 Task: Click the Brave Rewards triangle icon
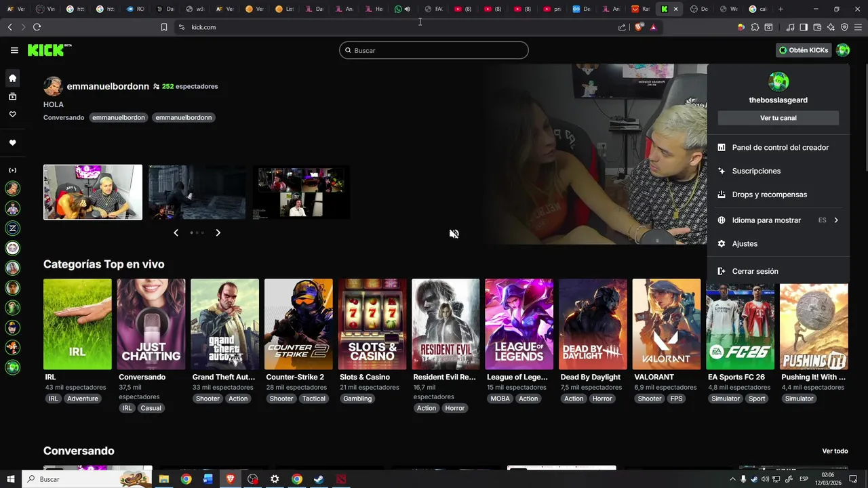(x=653, y=27)
